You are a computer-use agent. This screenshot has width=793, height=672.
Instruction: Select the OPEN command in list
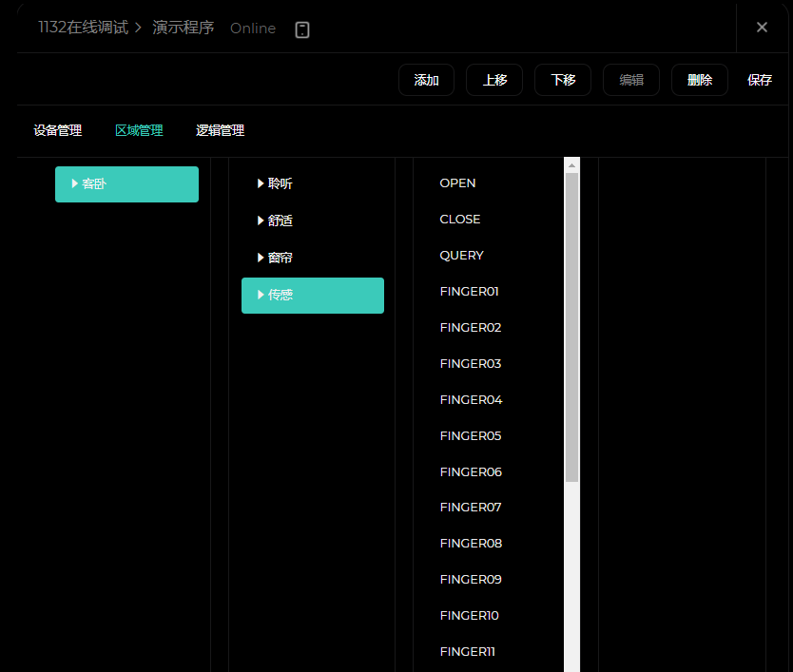coord(457,182)
